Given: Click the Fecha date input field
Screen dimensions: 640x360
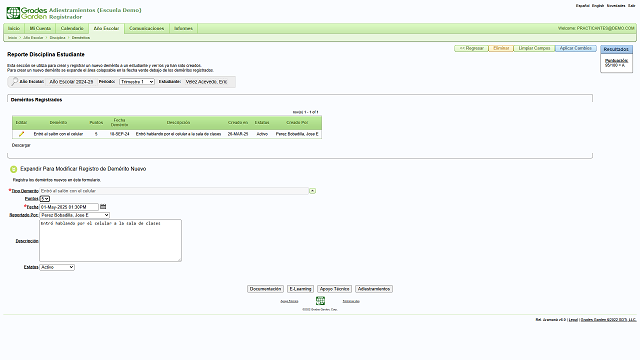Looking at the screenshot, I should tap(69, 207).
